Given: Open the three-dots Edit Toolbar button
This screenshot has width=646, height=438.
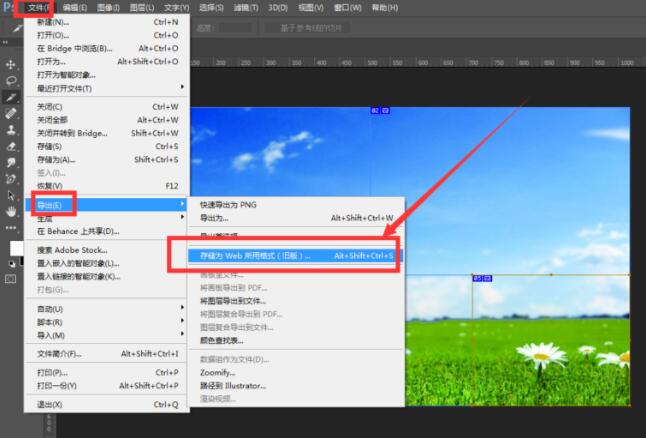Looking at the screenshot, I should (11, 227).
